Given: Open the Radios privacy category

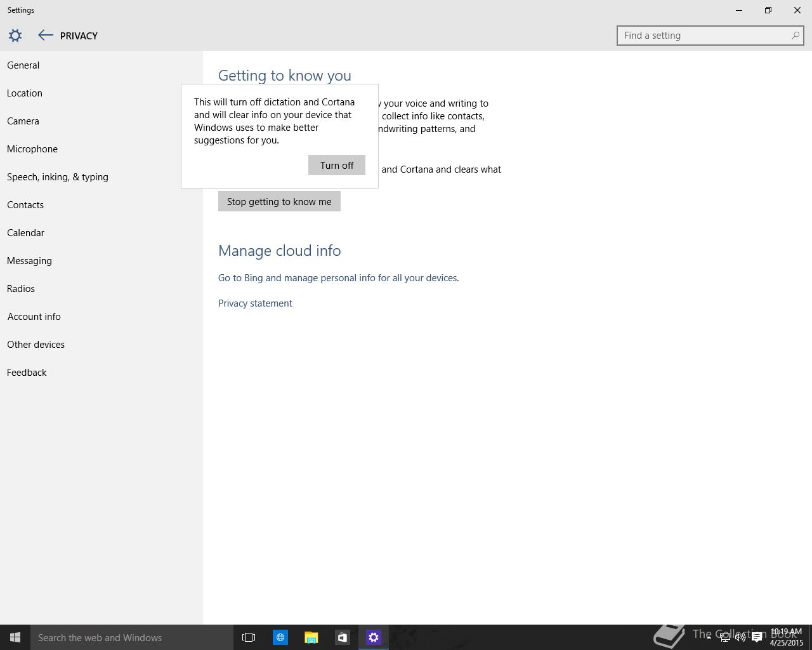Looking at the screenshot, I should point(101,289).
